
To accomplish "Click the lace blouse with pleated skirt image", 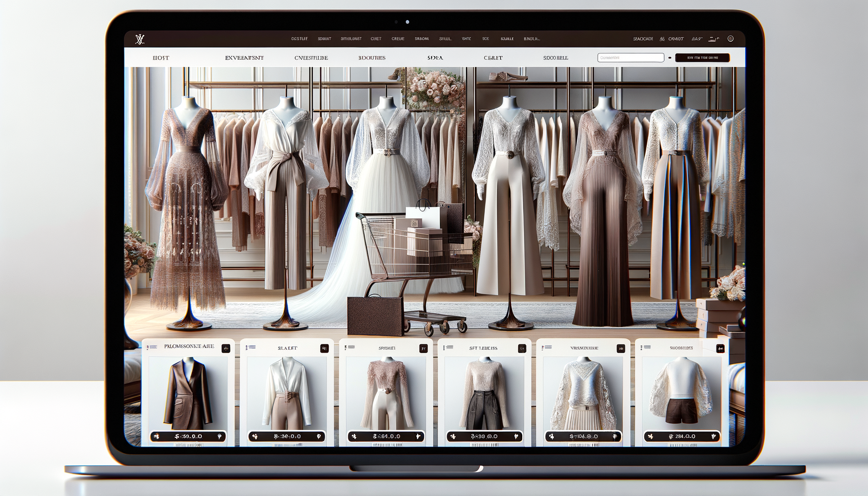I will (x=583, y=393).
